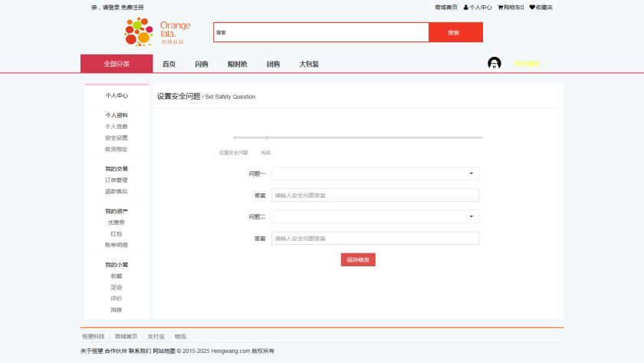This screenshot has width=644, height=363.
Task: Click the 保存修改 save button
Action: click(358, 260)
